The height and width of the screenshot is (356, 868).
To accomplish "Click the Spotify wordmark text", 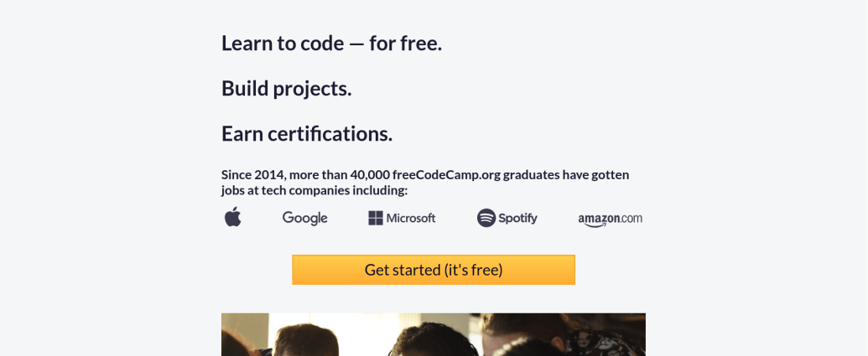I will click(x=517, y=219).
